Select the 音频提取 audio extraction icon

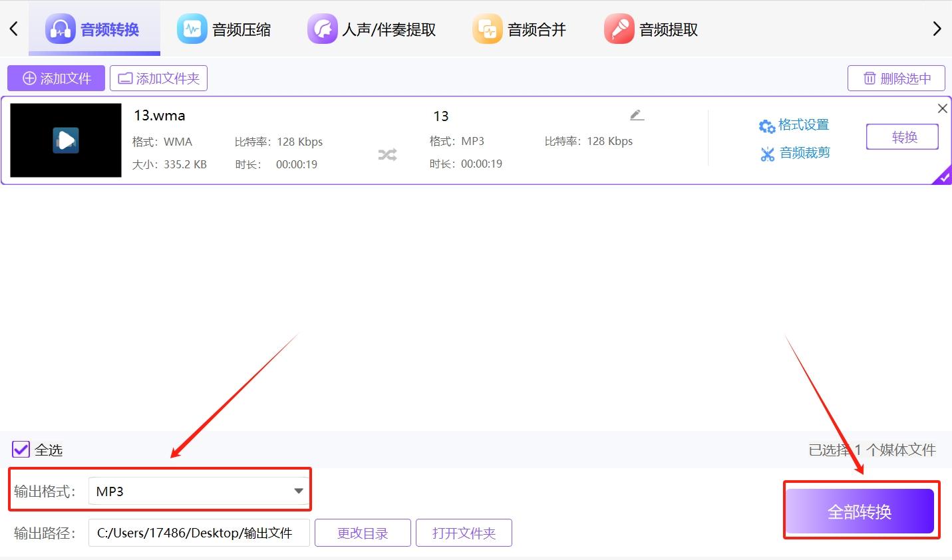[618, 28]
